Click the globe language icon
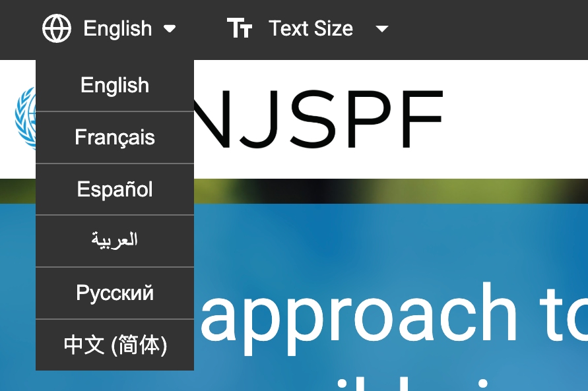Viewport: 588px width, 391px height. (57, 28)
